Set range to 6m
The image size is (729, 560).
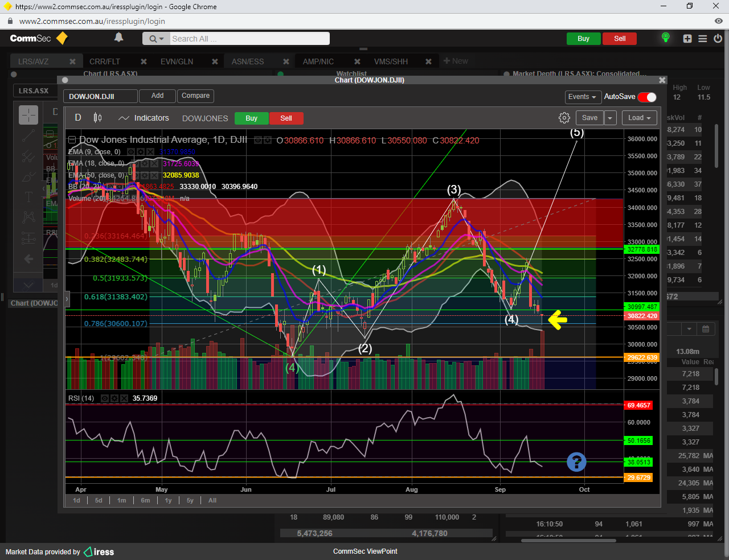click(x=145, y=501)
